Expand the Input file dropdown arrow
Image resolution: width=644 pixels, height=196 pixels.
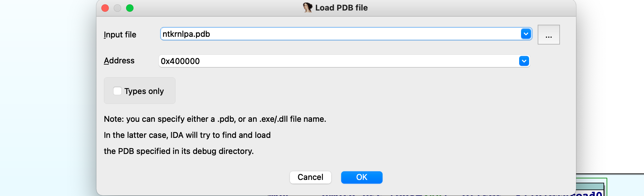[526, 34]
